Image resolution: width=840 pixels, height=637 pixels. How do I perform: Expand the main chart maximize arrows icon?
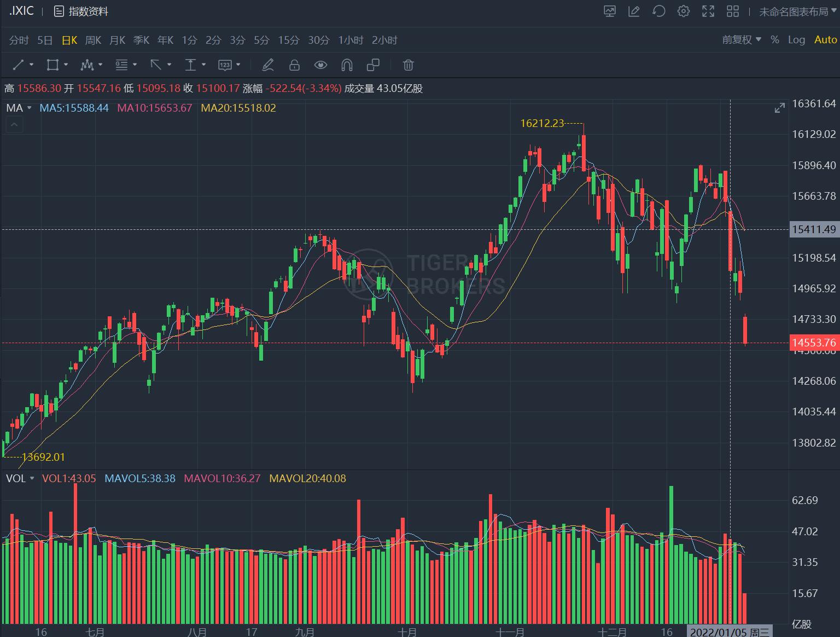[x=780, y=108]
